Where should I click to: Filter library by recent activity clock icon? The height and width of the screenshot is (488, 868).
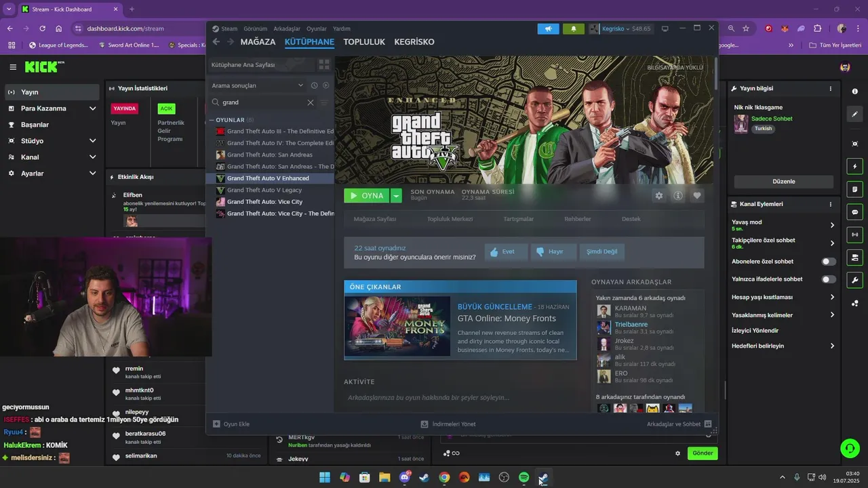pos(314,85)
